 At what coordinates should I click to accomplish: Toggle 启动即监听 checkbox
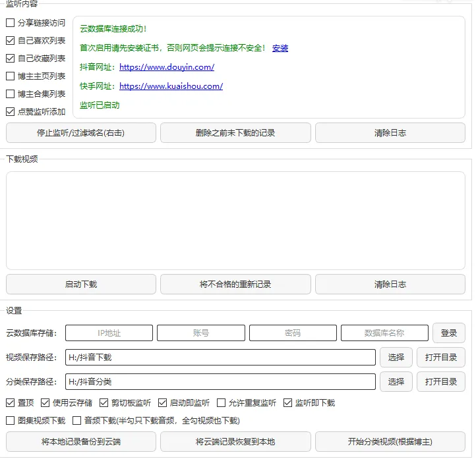[x=162, y=403]
